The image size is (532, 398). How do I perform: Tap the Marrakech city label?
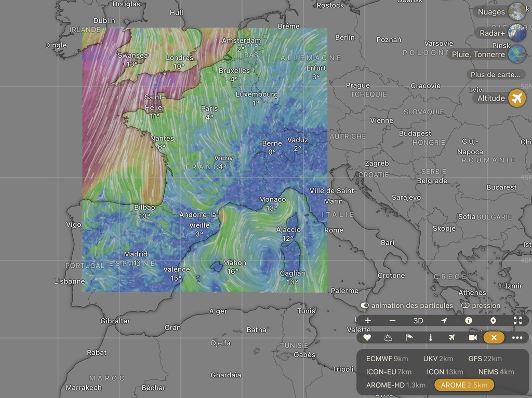[x=84, y=388]
